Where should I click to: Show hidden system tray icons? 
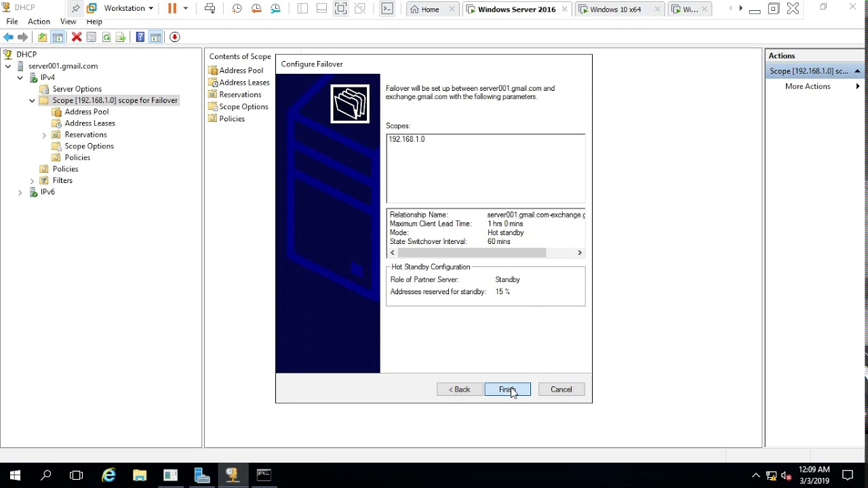755,475
